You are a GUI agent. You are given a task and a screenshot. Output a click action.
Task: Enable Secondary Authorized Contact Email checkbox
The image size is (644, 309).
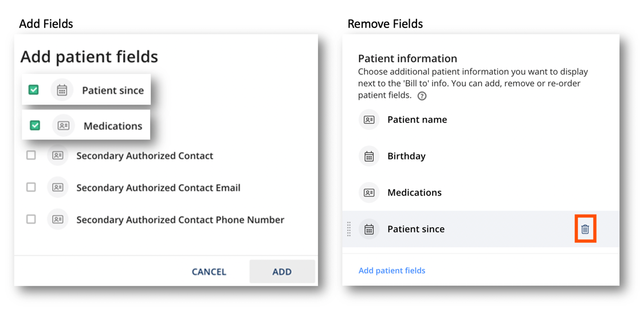coord(31,188)
